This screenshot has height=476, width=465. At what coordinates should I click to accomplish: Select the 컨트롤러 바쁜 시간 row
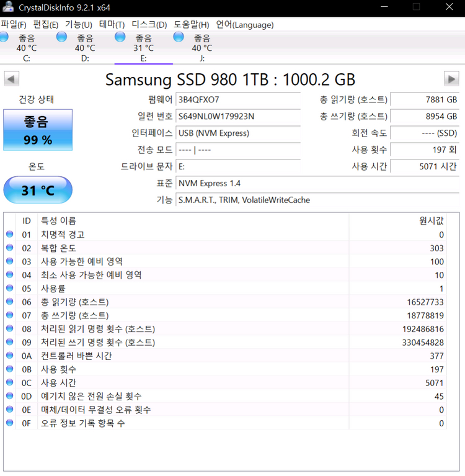(225, 356)
